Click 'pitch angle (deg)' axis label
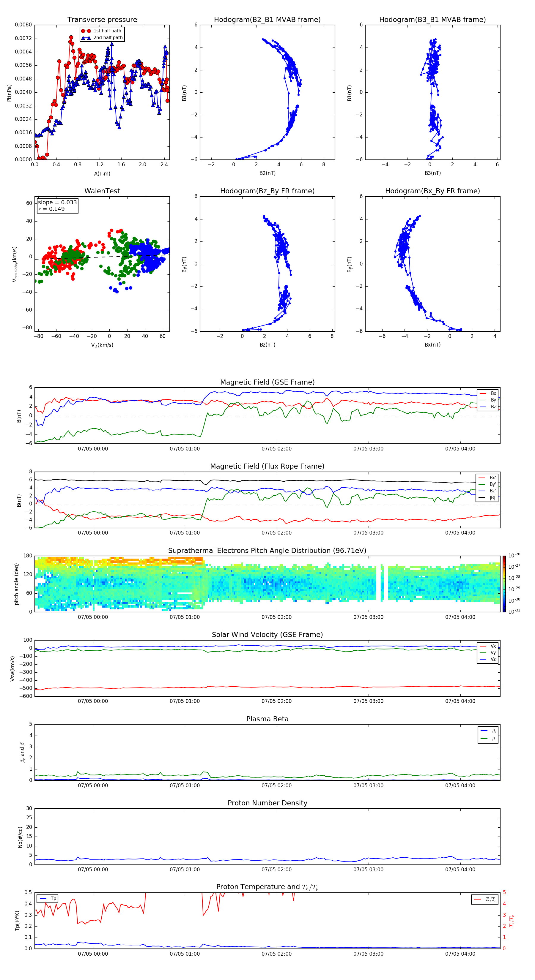 (x=16, y=584)
